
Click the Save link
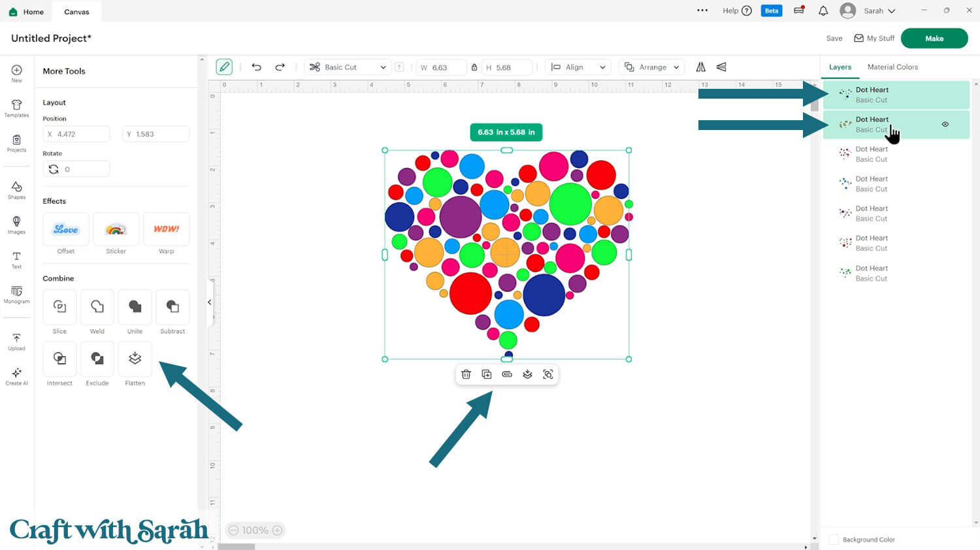[834, 39]
